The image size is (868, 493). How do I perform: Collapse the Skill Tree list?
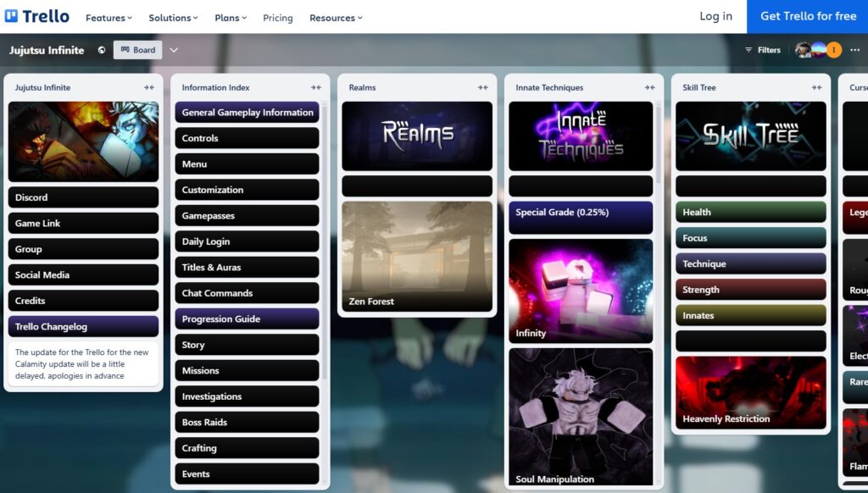tap(817, 87)
